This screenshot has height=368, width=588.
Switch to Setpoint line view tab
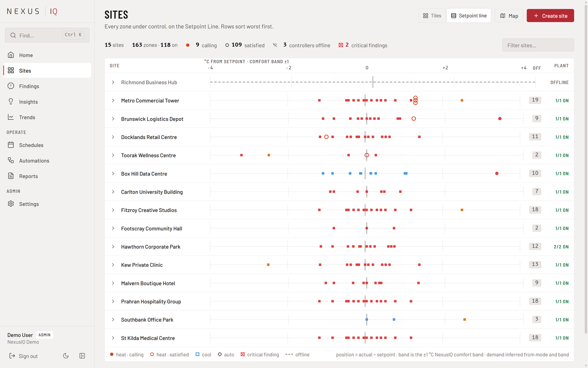(x=469, y=16)
